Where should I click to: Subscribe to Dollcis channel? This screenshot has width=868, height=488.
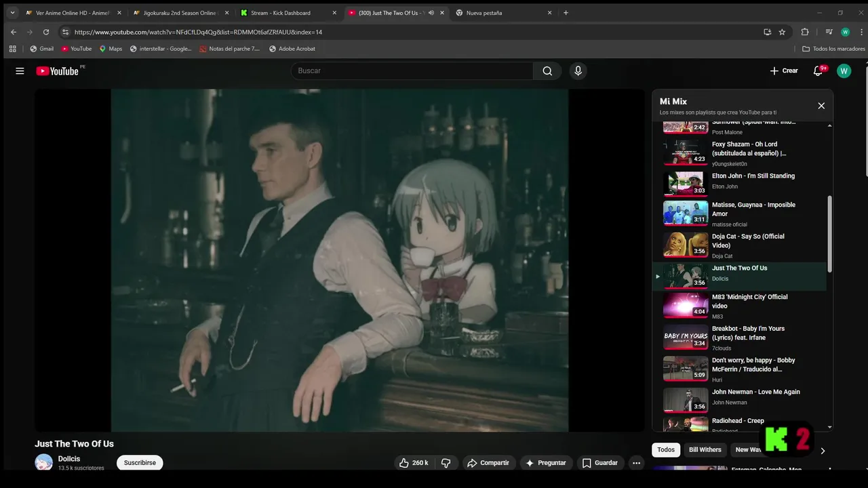(x=140, y=463)
